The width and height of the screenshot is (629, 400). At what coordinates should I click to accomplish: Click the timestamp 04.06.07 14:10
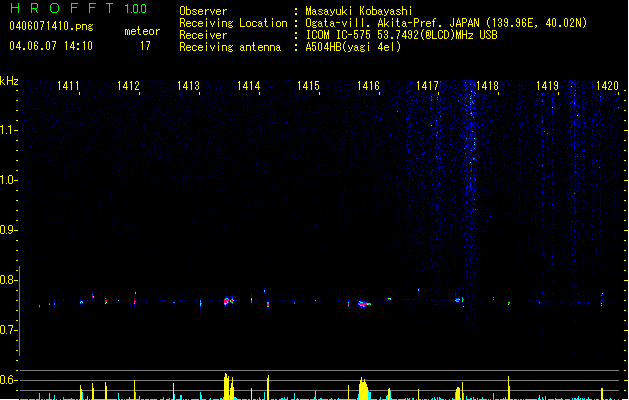tap(51, 46)
